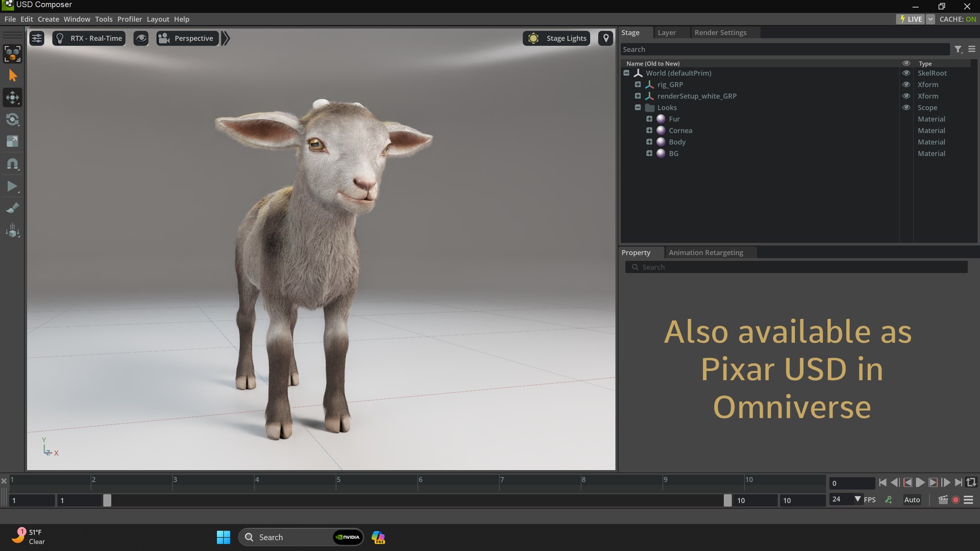
Task: Open the clapperboard capture icon
Action: [x=943, y=500]
